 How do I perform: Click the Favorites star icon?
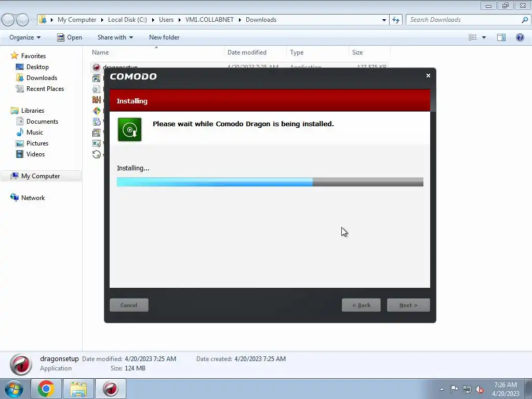14,56
